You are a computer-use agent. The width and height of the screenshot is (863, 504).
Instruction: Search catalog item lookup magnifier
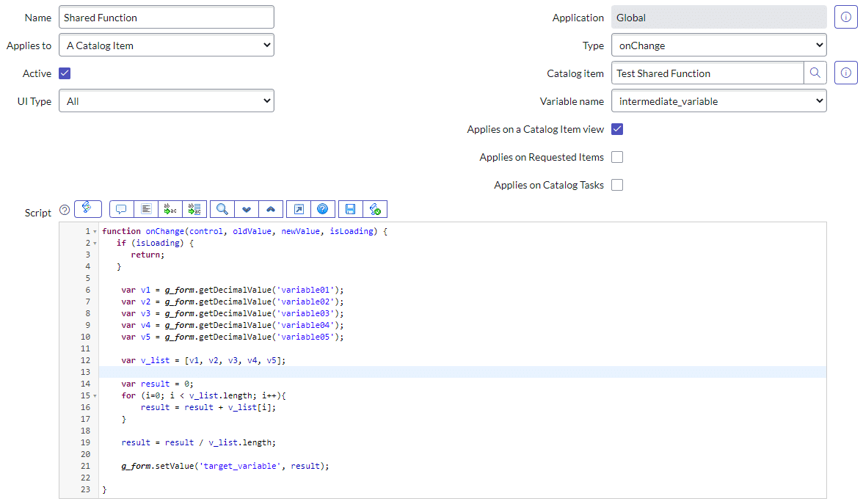[815, 73]
